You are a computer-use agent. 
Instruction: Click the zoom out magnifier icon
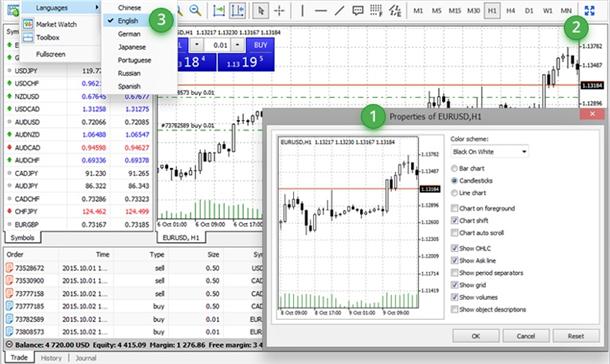click(x=195, y=10)
